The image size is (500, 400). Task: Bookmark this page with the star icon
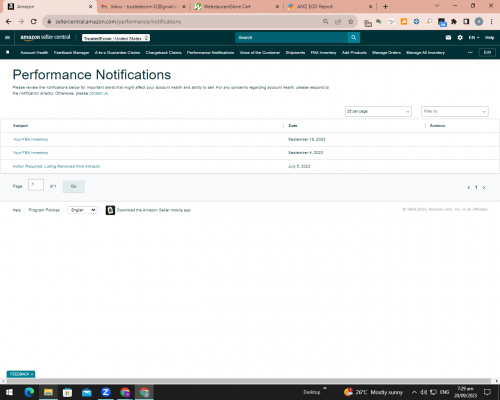tap(351, 22)
